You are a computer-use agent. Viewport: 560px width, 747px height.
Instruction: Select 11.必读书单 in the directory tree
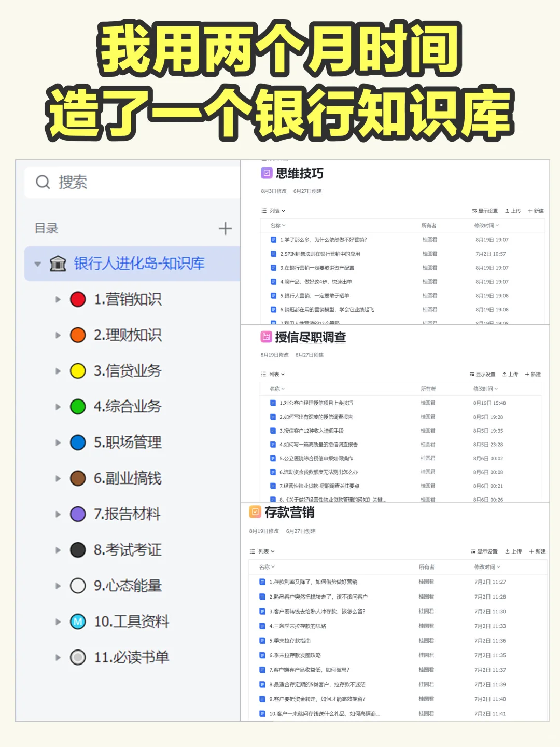131,657
